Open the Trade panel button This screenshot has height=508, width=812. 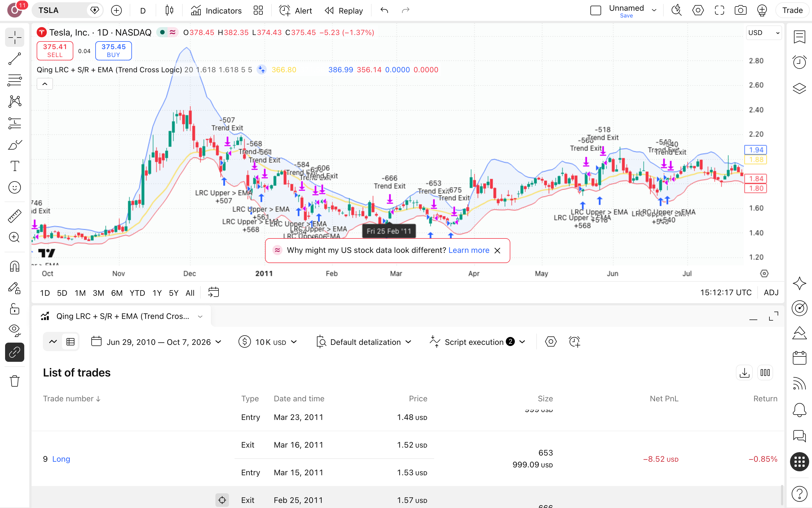pyautogui.click(x=792, y=10)
